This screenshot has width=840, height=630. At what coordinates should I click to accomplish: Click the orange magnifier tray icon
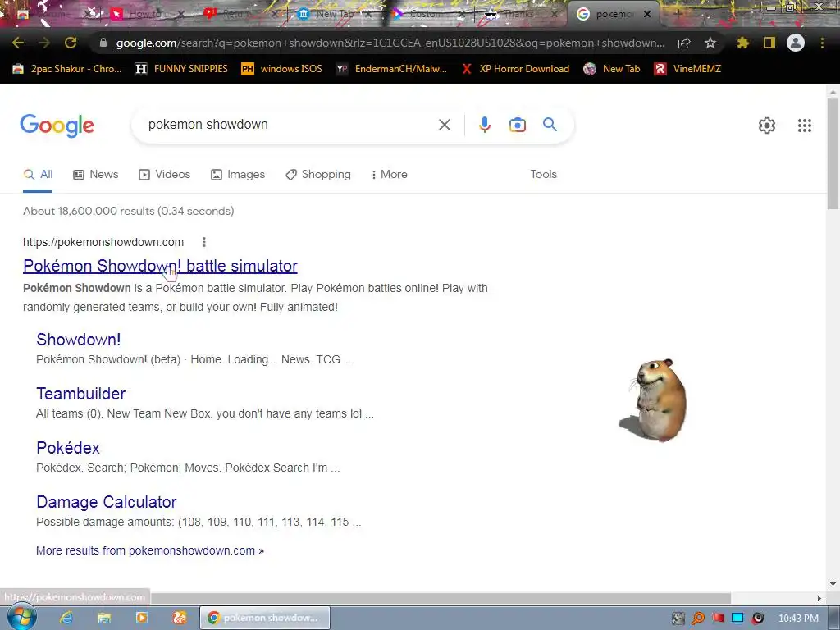697,619
